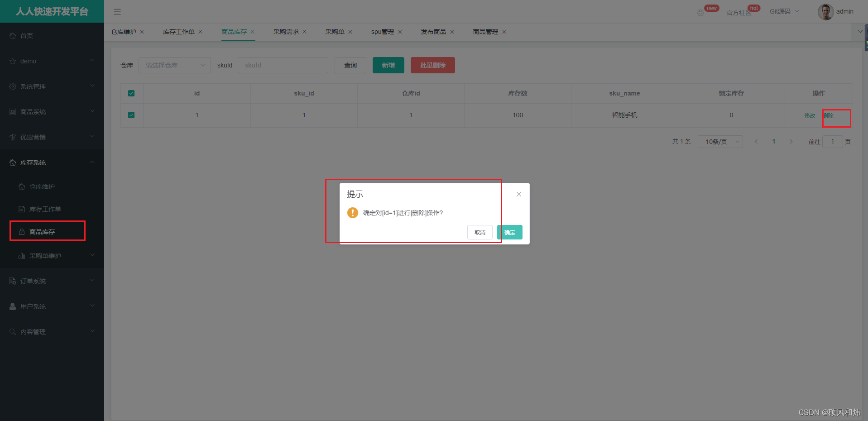868x421 pixels.
Task: Expand the Git源码 dropdown menu
Action: [x=784, y=11]
